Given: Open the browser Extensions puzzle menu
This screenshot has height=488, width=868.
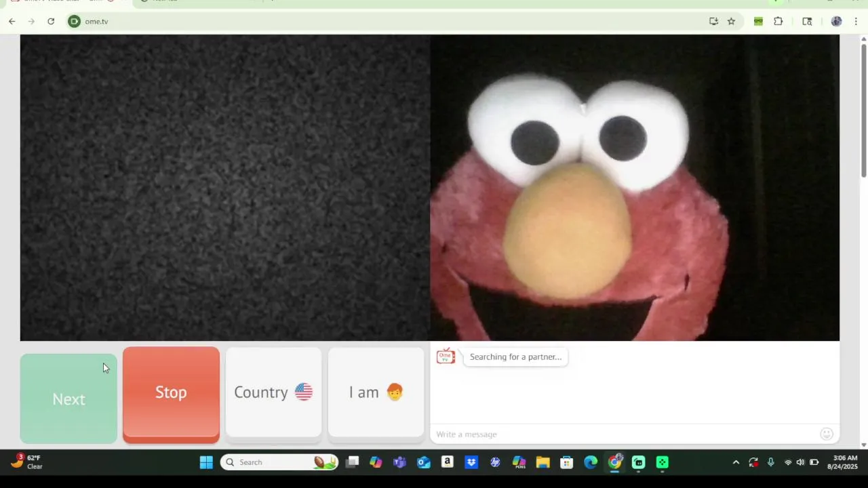Looking at the screenshot, I should coord(778,22).
